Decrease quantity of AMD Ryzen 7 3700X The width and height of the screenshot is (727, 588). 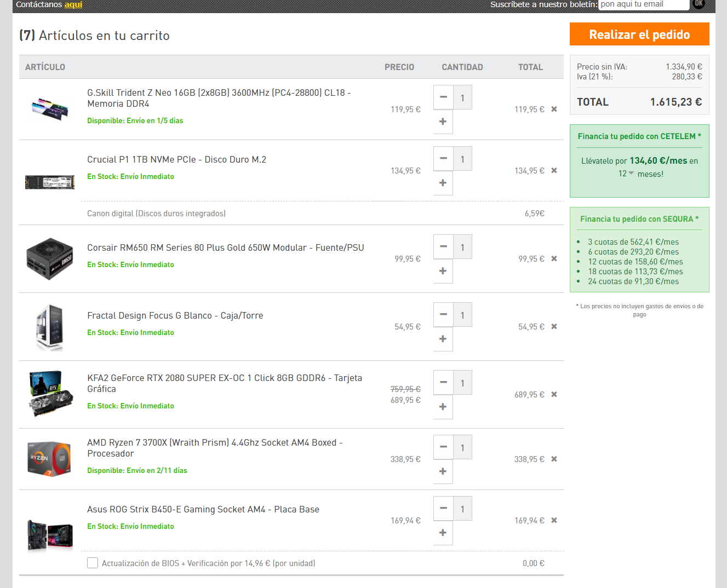[x=443, y=447]
